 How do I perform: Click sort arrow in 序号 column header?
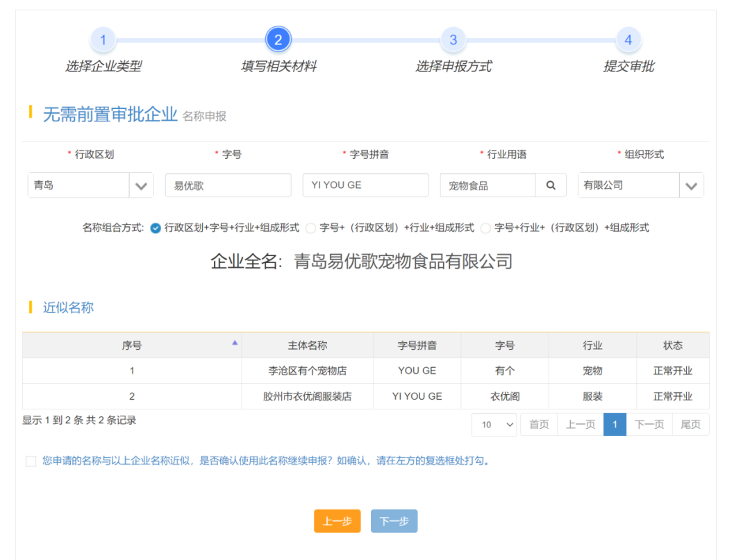235,343
